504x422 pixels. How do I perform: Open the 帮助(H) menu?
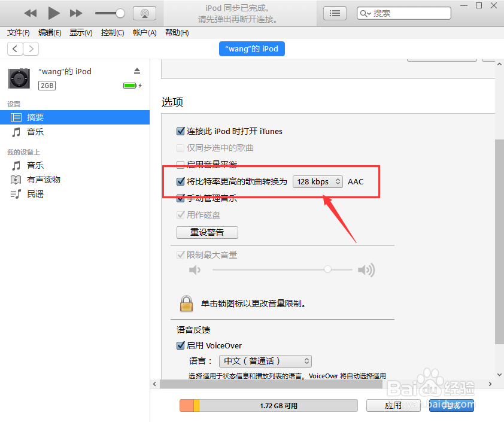coord(177,32)
